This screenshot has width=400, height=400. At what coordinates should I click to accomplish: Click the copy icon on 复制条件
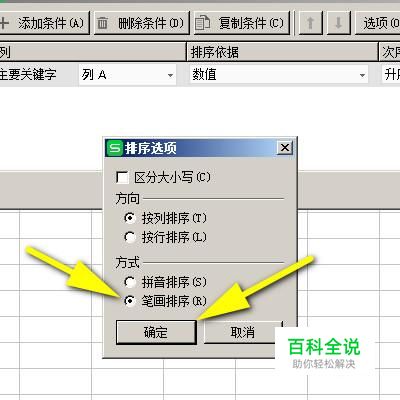pyautogui.click(x=202, y=23)
